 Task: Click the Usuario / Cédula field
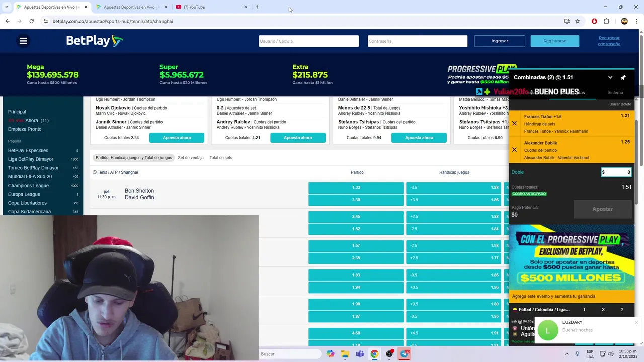tap(308, 41)
